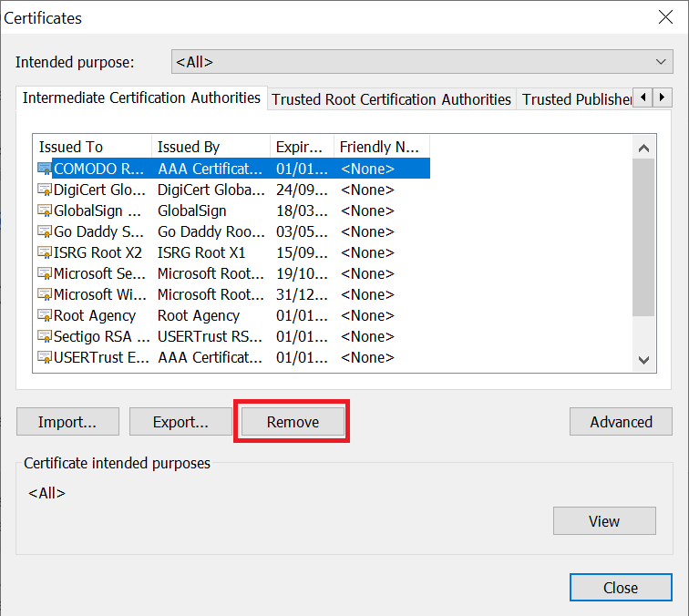Select the Sectigo RSA ... certificate name
The width and height of the screenshot is (689, 616).
tap(101, 336)
